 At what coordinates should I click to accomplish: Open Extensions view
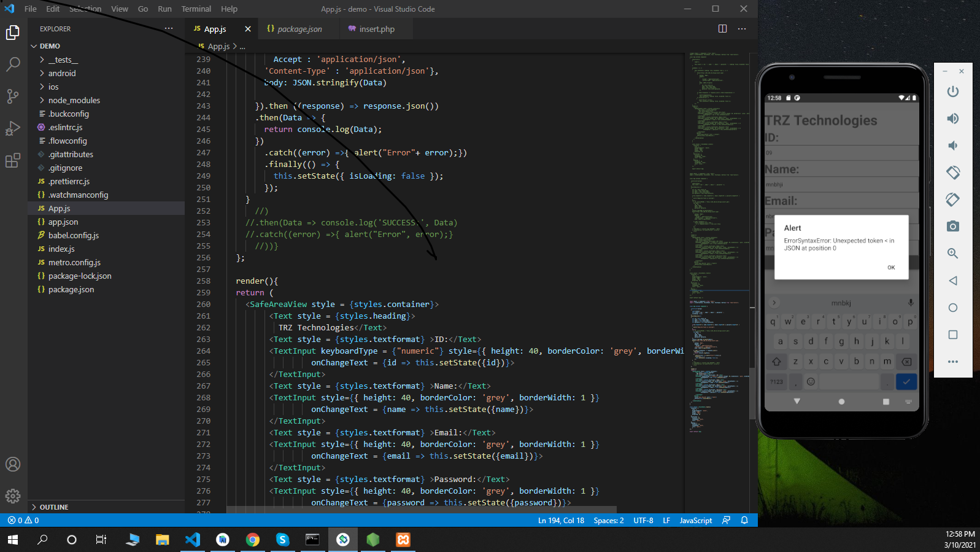tap(13, 160)
